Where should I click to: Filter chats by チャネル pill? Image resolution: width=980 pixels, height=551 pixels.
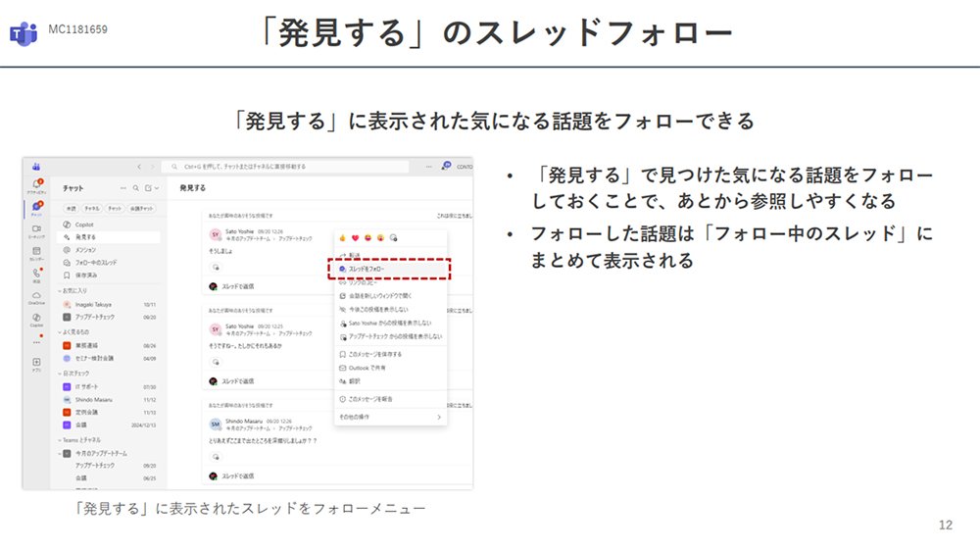92,208
